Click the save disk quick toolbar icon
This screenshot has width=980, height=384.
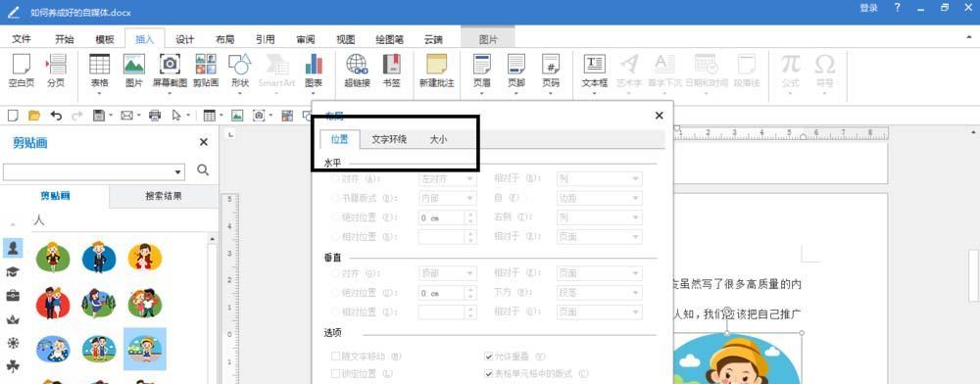coord(98,115)
